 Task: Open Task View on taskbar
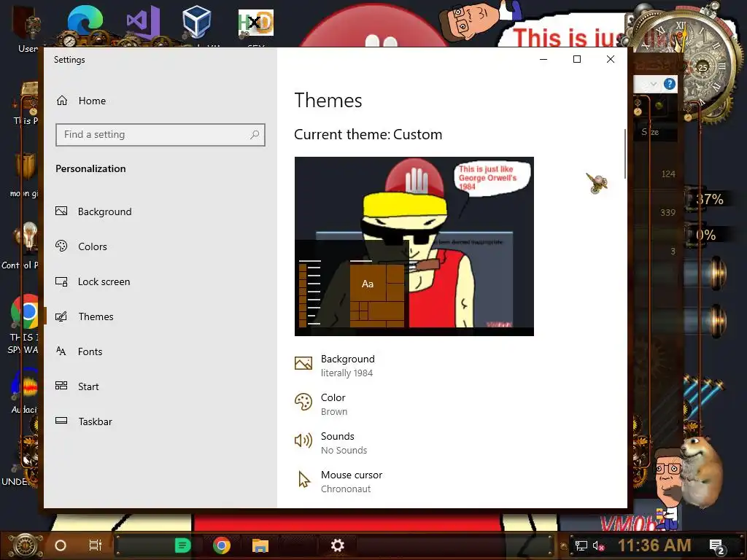pyautogui.click(x=96, y=545)
